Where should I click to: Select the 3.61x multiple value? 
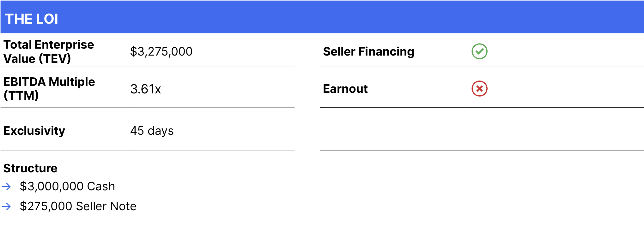coord(146,89)
